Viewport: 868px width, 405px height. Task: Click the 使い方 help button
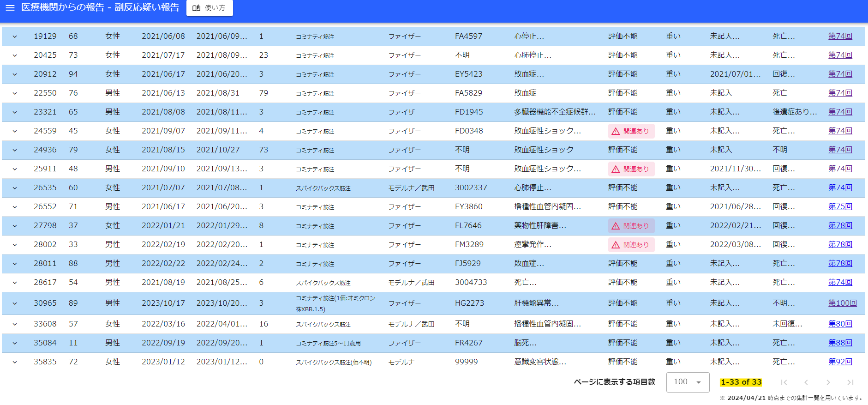point(210,8)
